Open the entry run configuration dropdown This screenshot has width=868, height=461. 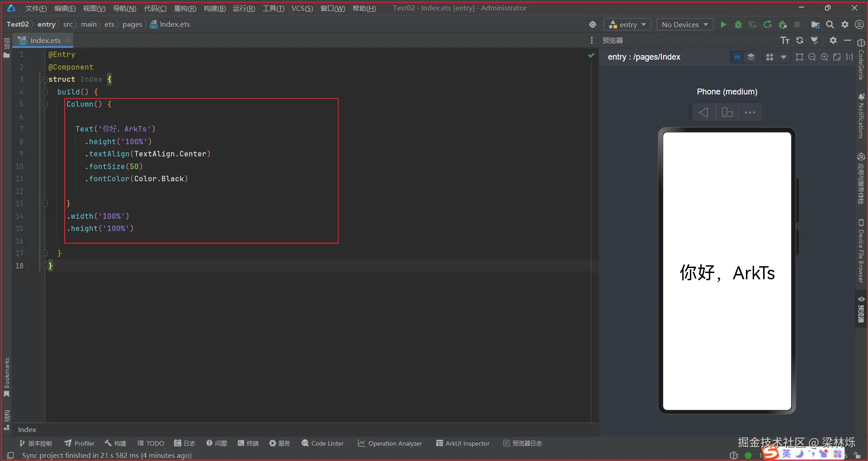627,24
